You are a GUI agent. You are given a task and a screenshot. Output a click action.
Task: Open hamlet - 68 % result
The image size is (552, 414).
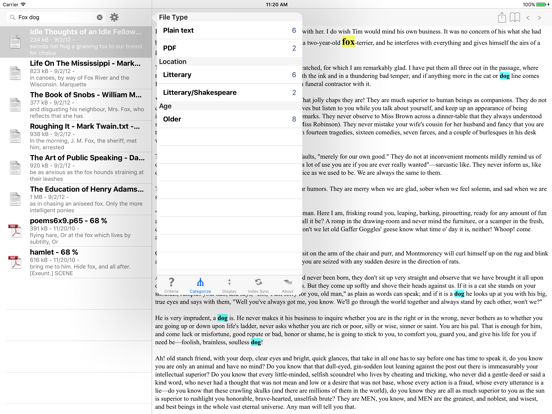tap(76, 262)
